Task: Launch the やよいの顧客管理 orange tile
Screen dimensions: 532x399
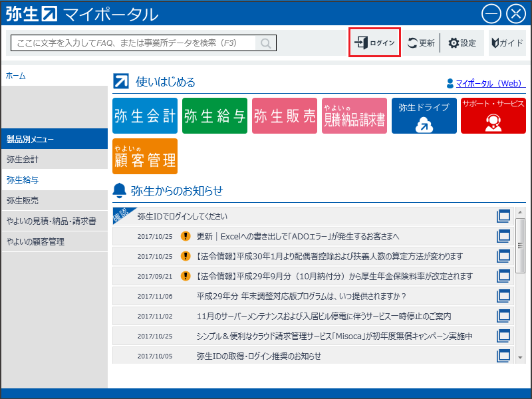Action: 145,156
